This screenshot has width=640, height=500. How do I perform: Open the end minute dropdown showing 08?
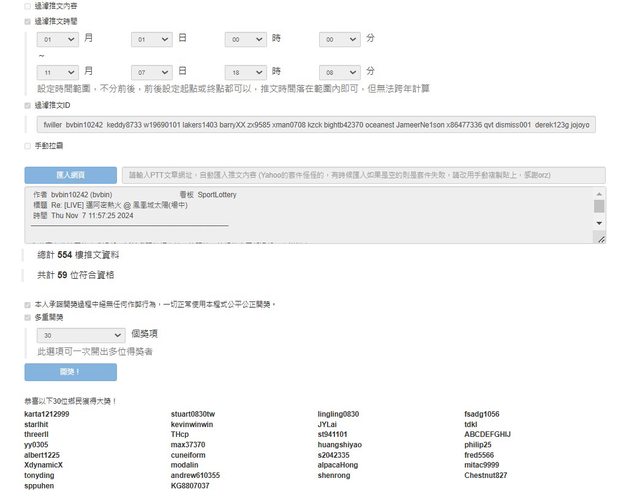tap(339, 72)
